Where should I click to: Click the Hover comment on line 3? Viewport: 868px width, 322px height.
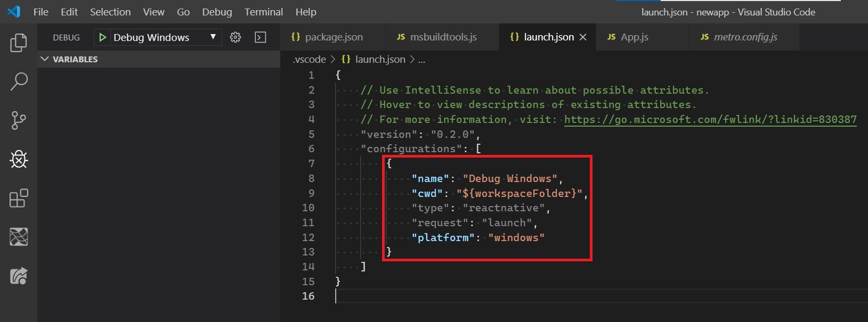tap(529, 104)
